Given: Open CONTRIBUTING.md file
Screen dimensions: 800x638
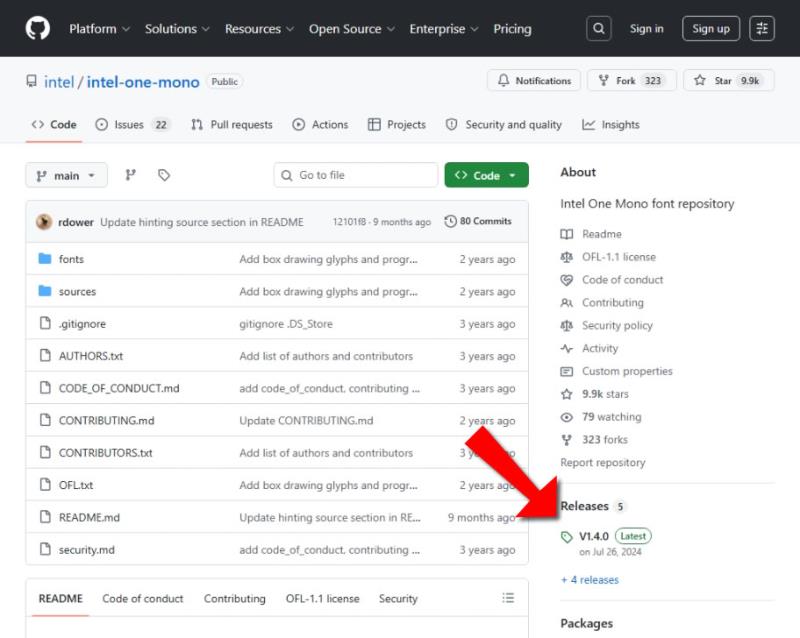Looking at the screenshot, I should [x=106, y=420].
